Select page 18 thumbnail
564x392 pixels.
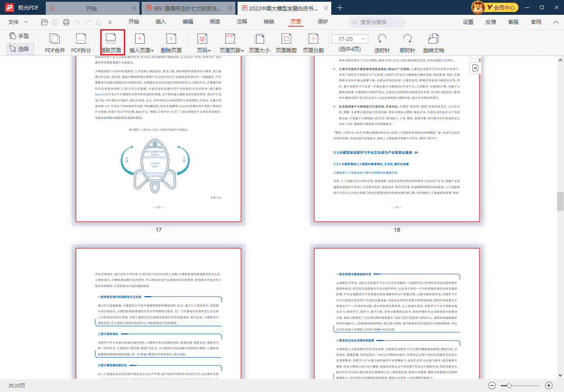[397, 139]
